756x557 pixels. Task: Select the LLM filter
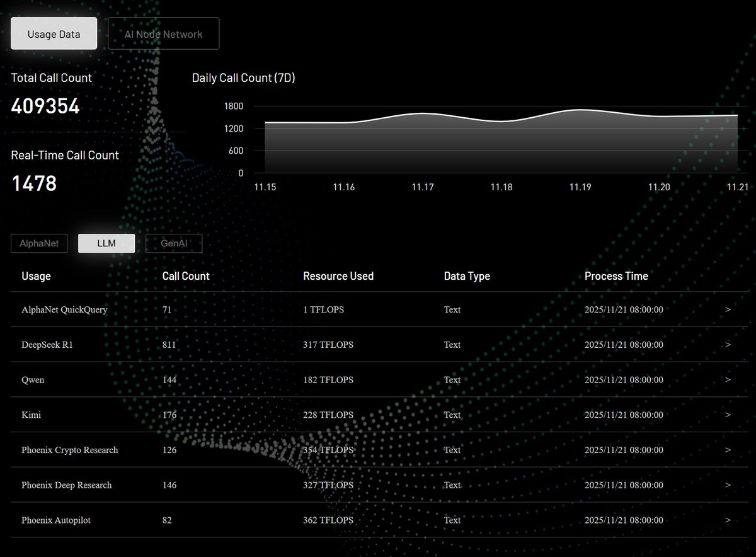(106, 243)
